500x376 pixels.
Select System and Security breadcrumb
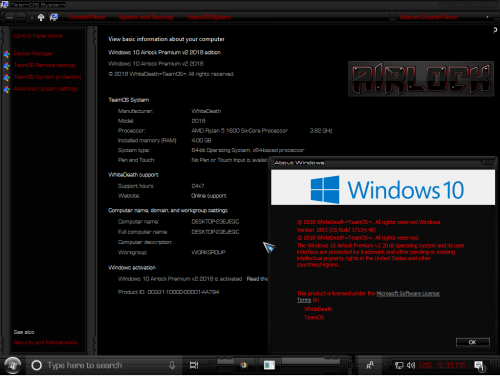[146, 17]
